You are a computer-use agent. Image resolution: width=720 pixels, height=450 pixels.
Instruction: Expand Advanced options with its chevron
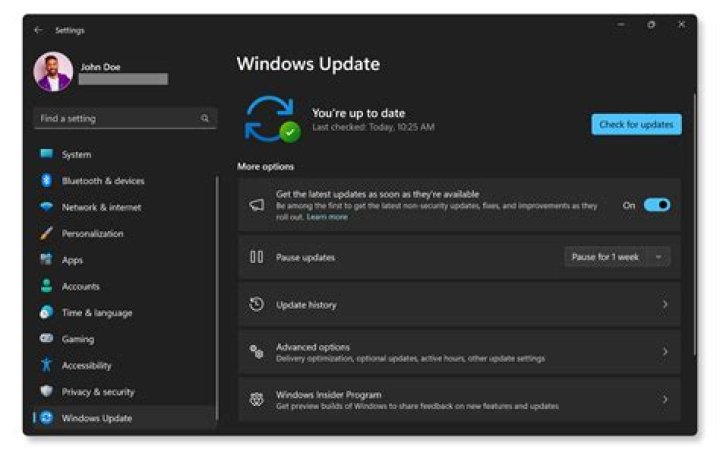point(665,352)
